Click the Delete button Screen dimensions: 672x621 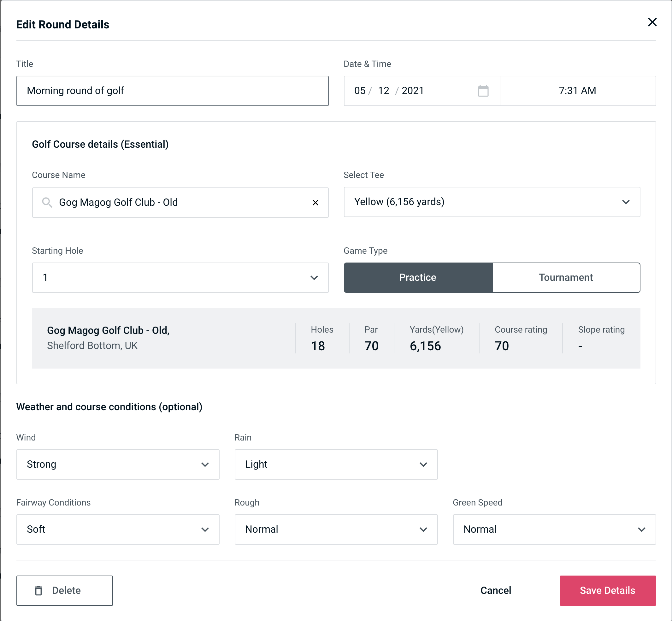64,590
